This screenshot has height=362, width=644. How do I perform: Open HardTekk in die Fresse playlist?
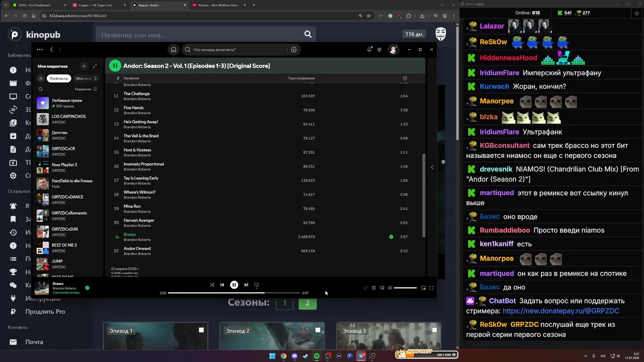[68, 184]
